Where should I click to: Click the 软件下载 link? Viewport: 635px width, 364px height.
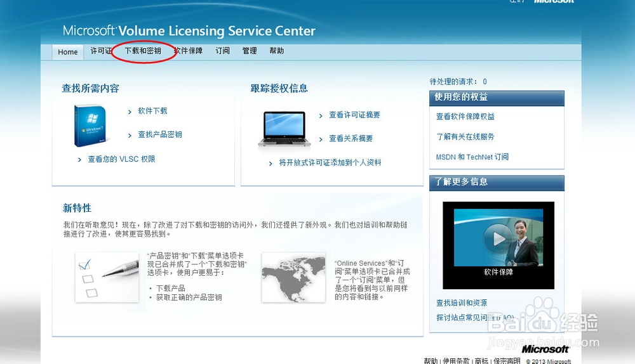tap(152, 111)
